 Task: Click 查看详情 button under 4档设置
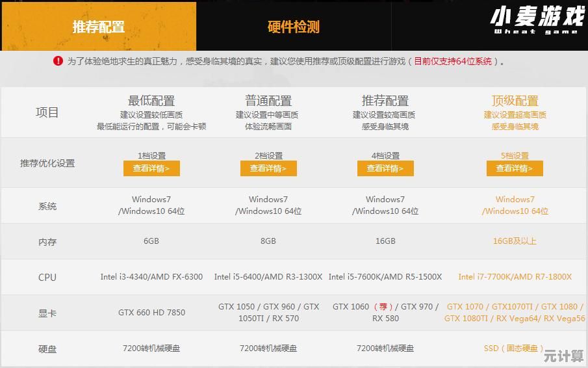point(385,168)
